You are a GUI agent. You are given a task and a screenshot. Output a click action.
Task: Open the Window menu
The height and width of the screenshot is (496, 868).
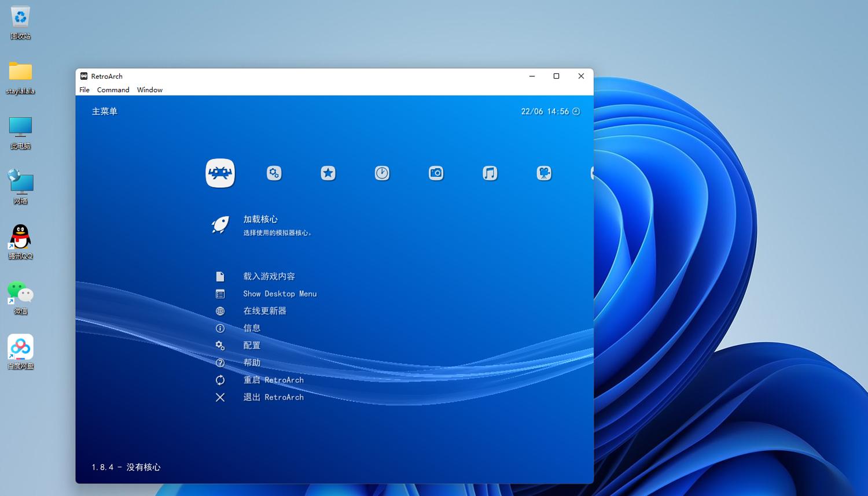click(150, 90)
